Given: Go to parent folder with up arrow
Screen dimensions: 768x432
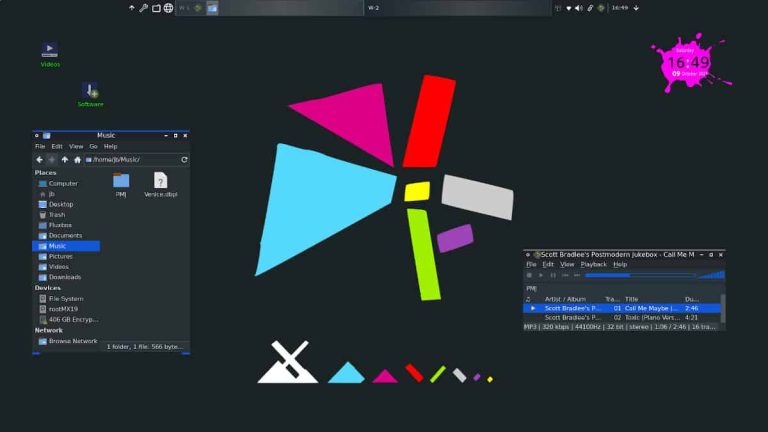Looking at the screenshot, I should [x=65, y=159].
